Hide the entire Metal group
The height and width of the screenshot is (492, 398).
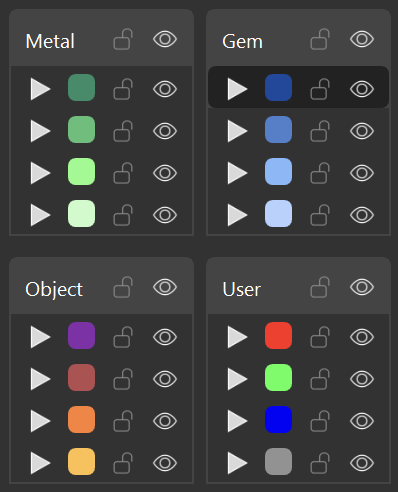(165, 39)
